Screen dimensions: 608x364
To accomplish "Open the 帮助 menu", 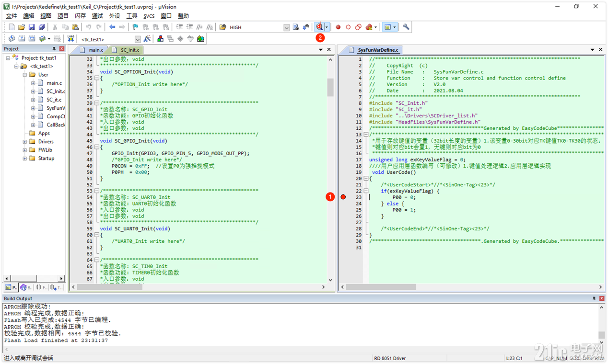I will (x=183, y=16).
